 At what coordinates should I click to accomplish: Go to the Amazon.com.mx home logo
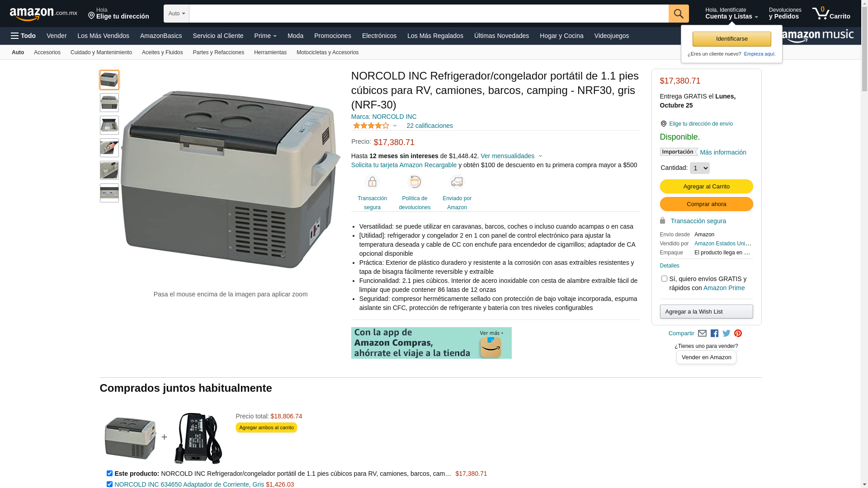click(x=43, y=14)
